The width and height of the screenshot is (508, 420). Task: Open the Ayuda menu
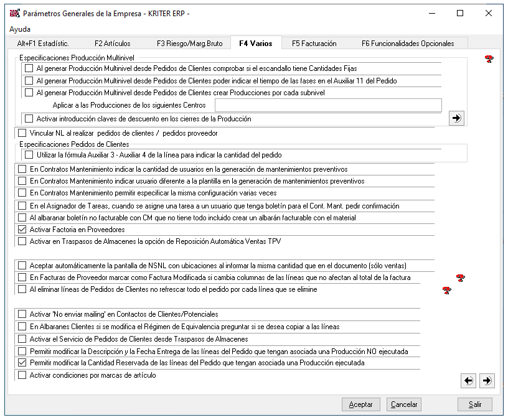point(20,29)
